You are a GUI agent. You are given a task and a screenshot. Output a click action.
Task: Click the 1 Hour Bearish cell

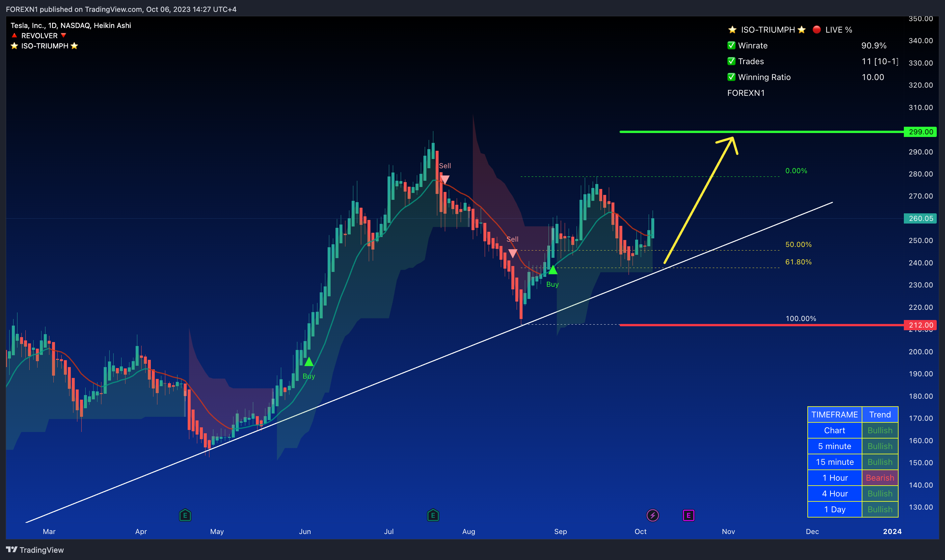click(880, 478)
